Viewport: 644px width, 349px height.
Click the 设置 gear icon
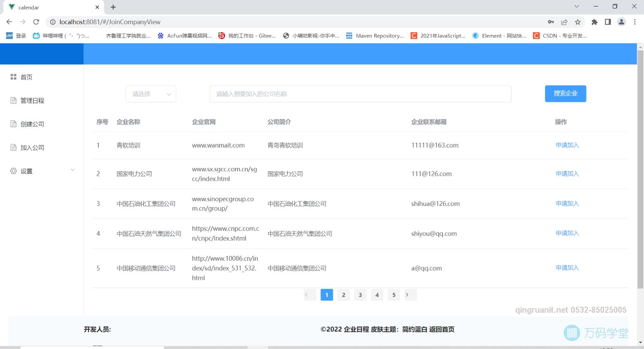13,171
